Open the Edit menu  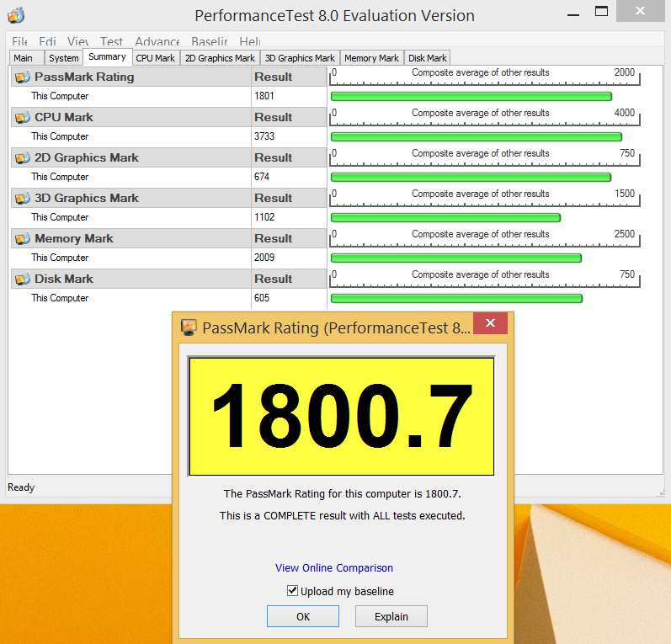47,41
